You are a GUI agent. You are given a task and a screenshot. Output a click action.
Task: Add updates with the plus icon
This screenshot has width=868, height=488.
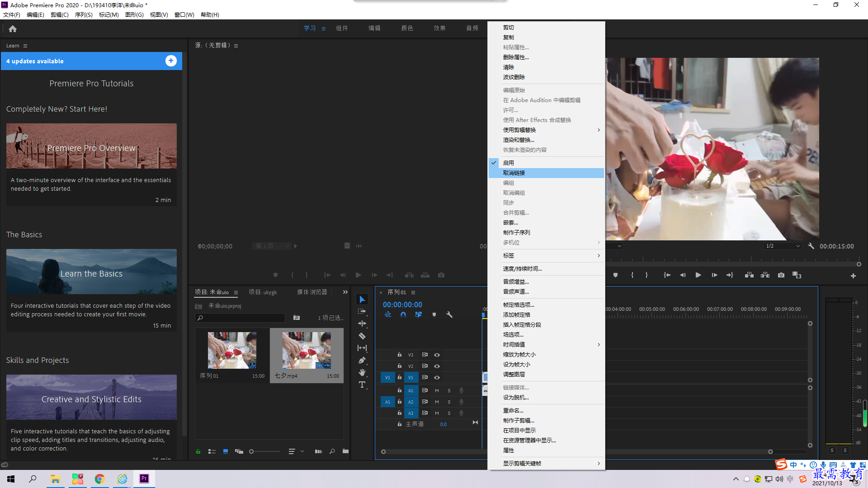click(171, 61)
